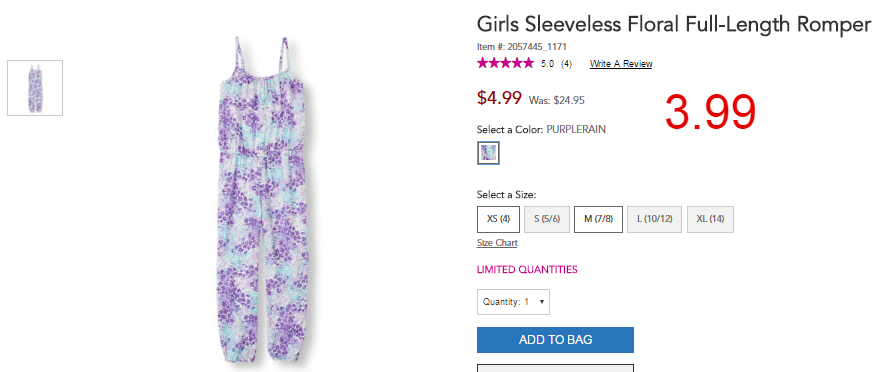Select size M (7/8)
The width and height of the screenshot is (879, 372).
pos(598,219)
